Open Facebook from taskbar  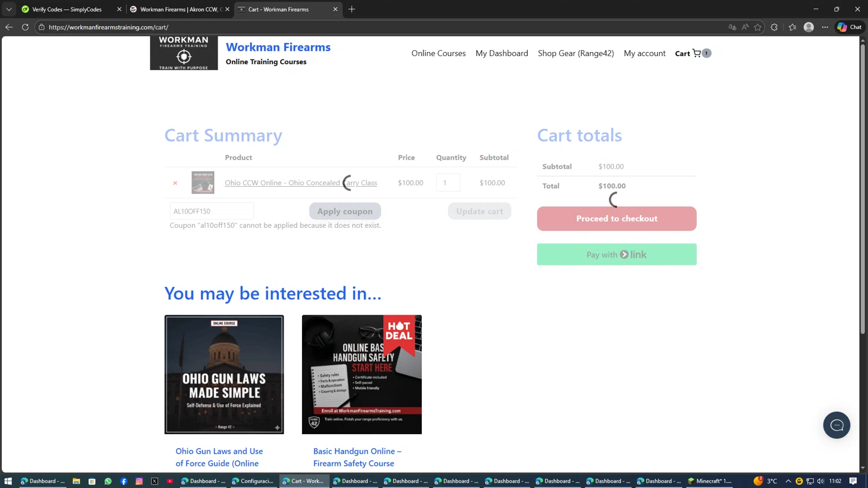(123, 481)
